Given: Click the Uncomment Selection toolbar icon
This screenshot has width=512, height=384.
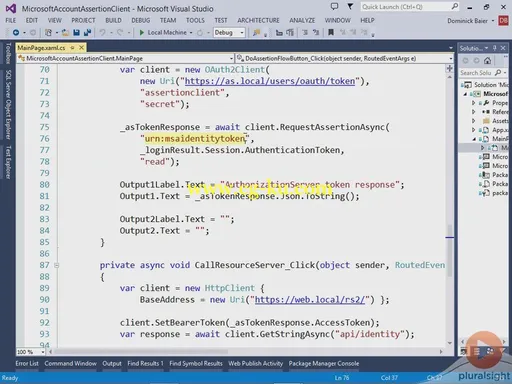Looking at the screenshot, I should (316, 33).
